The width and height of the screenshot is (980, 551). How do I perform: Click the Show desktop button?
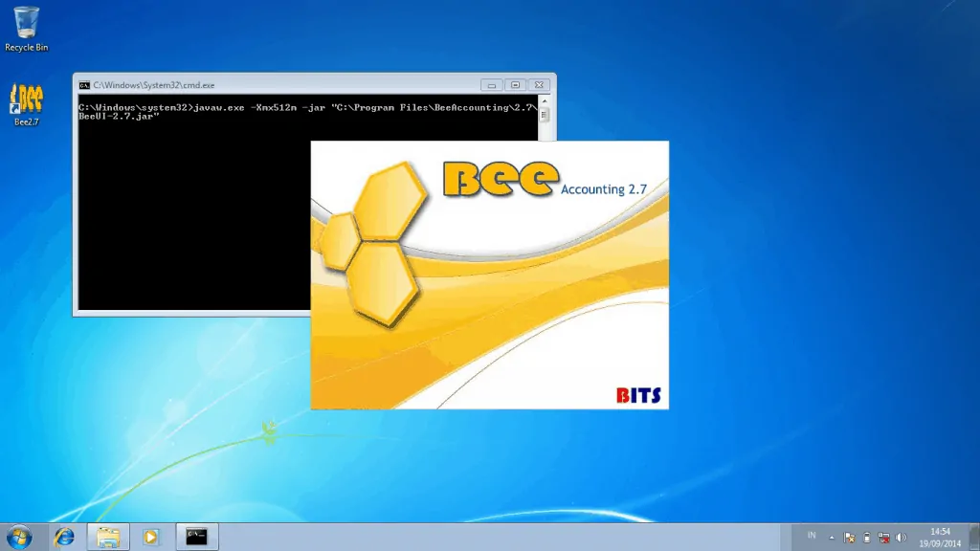point(974,538)
